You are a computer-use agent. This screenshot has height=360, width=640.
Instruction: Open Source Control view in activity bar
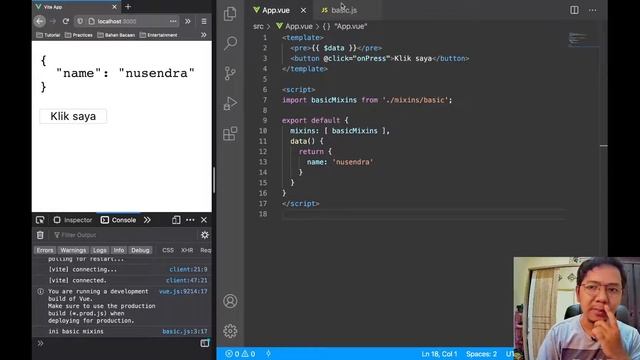tap(230, 73)
